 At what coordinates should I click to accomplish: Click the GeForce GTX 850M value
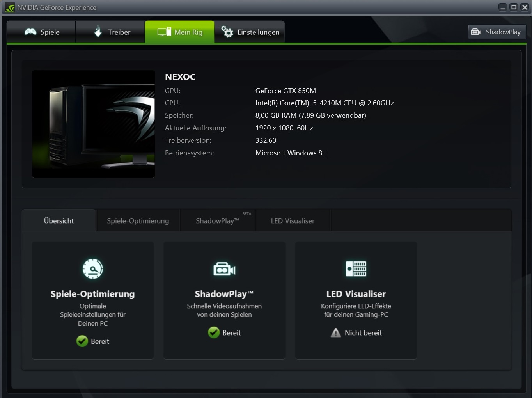[286, 91]
